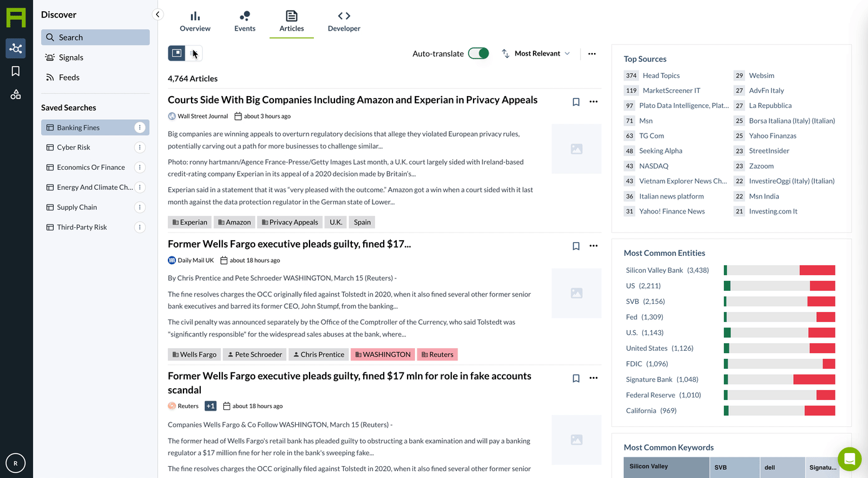Toggle the Auto-translate switch
868x478 pixels.
click(479, 53)
